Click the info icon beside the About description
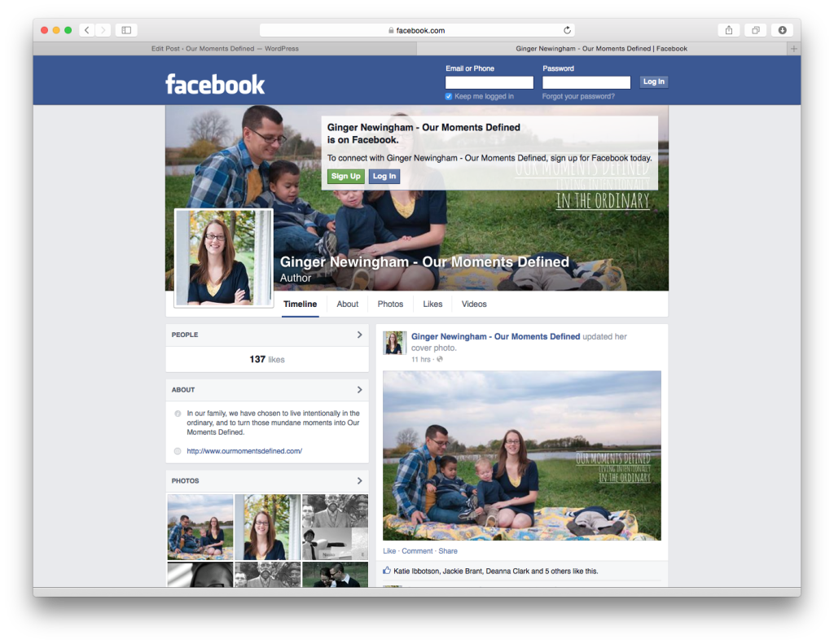 [178, 414]
